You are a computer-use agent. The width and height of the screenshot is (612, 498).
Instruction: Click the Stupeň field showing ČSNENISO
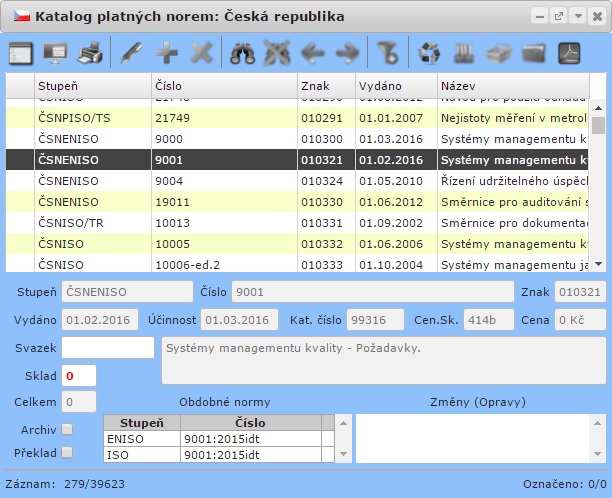pos(127,292)
